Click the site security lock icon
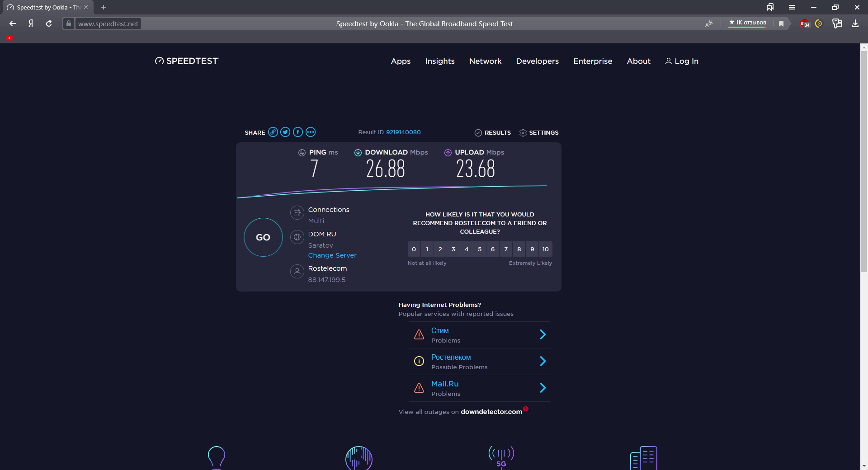Viewport: 868px width, 470px height. point(69,23)
